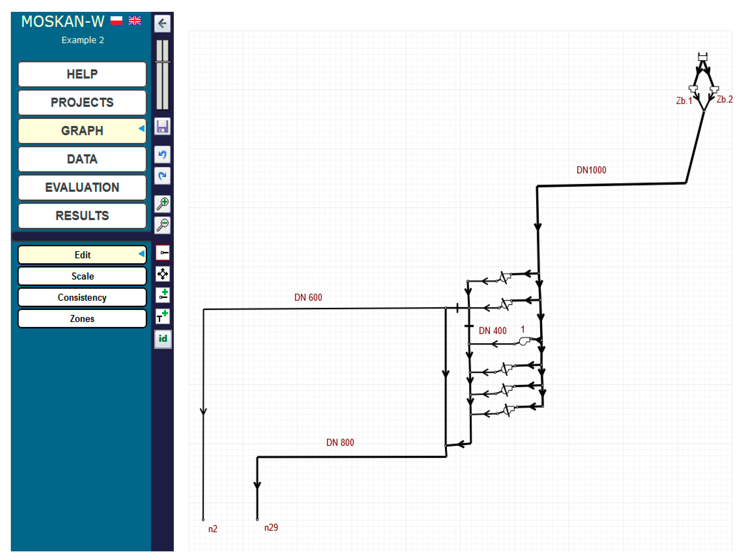Click the add text label tool
Image resolution: width=745 pixels, height=560 pixels.
[x=163, y=316]
